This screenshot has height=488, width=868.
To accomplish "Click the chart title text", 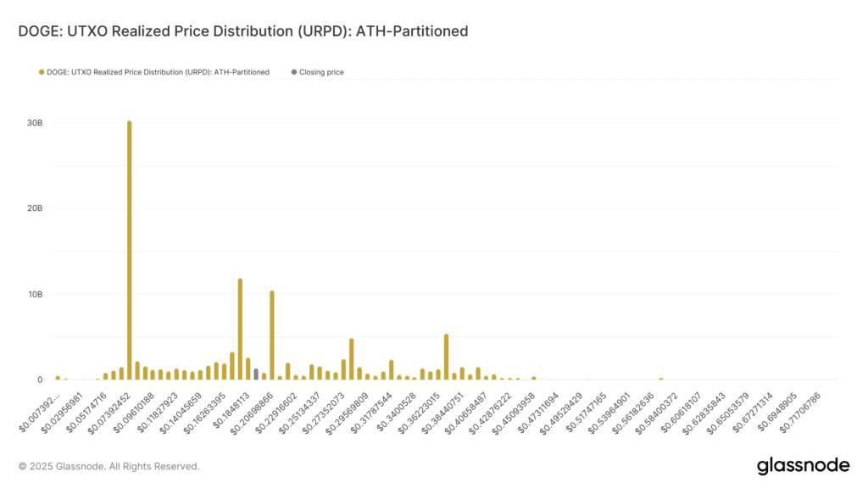I will pyautogui.click(x=242, y=31).
